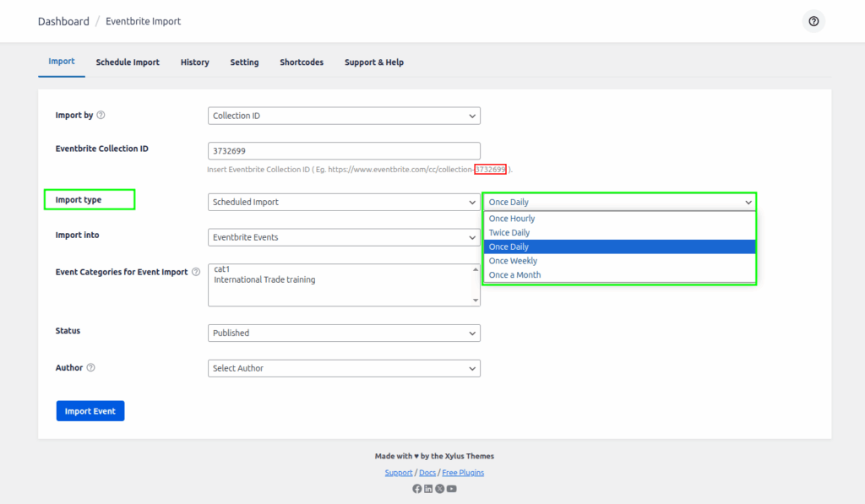Open the Select Author dropdown
The height and width of the screenshot is (504, 865).
coord(344,368)
